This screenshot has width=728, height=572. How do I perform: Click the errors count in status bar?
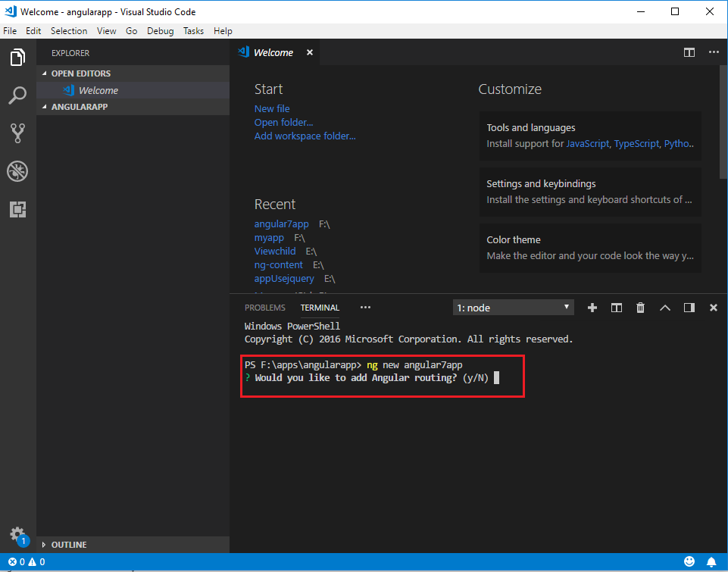[x=17, y=562]
